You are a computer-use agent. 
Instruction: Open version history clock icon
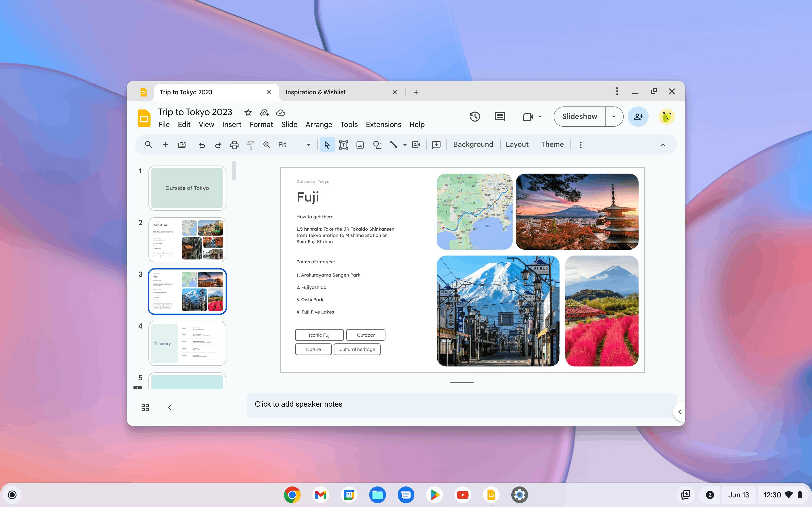(x=475, y=117)
